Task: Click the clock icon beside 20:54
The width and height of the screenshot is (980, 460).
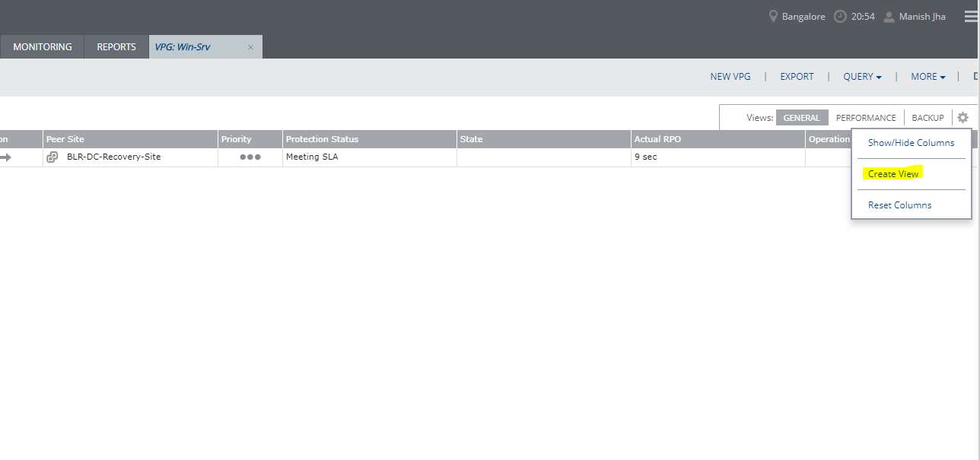Action: 840,17
